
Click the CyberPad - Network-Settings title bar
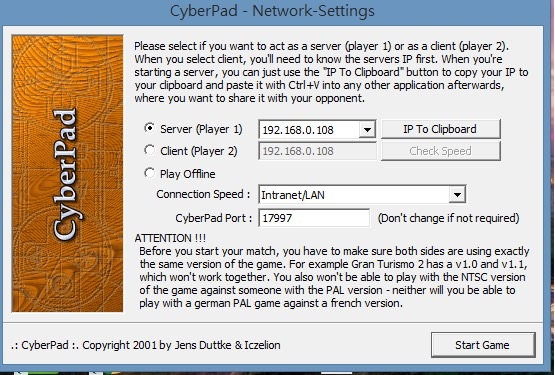coord(272,11)
